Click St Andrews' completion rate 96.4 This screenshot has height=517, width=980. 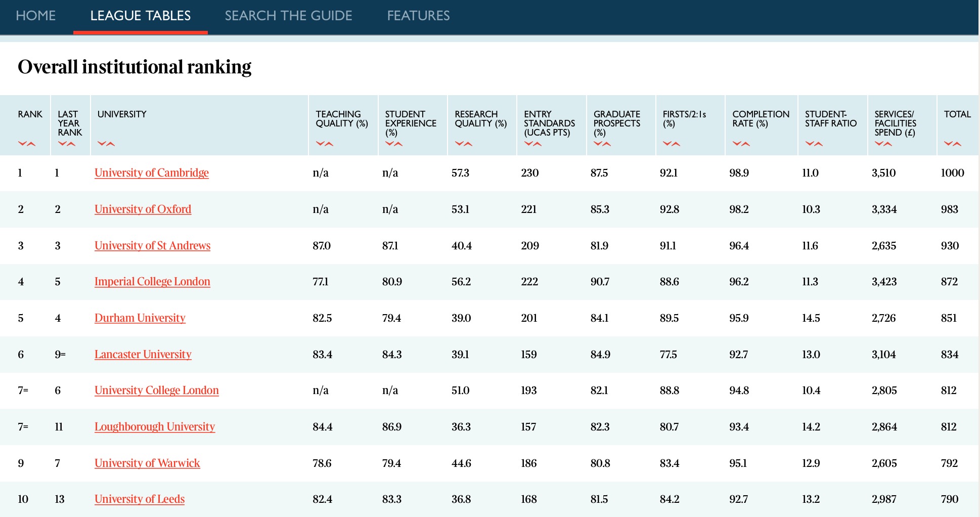(x=739, y=246)
